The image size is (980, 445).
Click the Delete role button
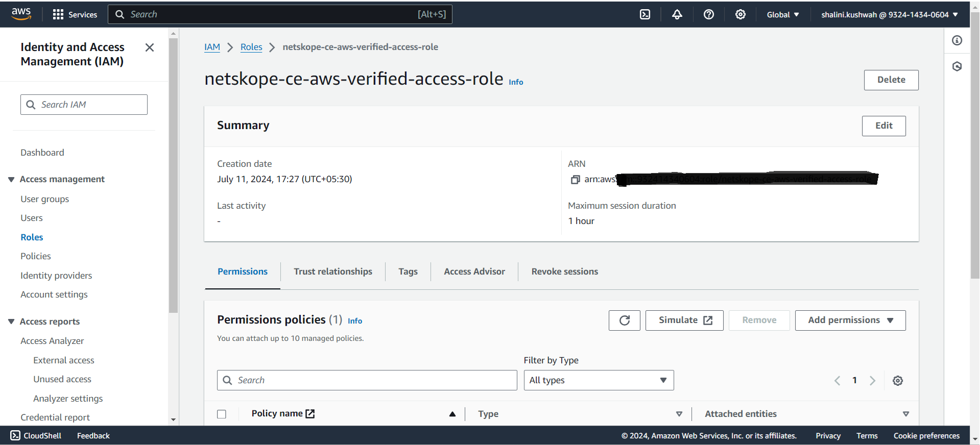[891, 80]
